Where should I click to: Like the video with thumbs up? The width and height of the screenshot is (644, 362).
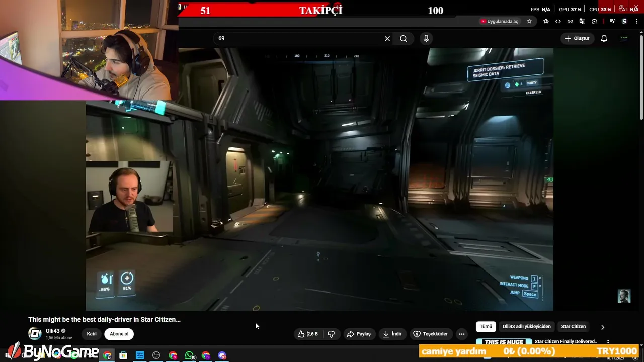point(307,334)
